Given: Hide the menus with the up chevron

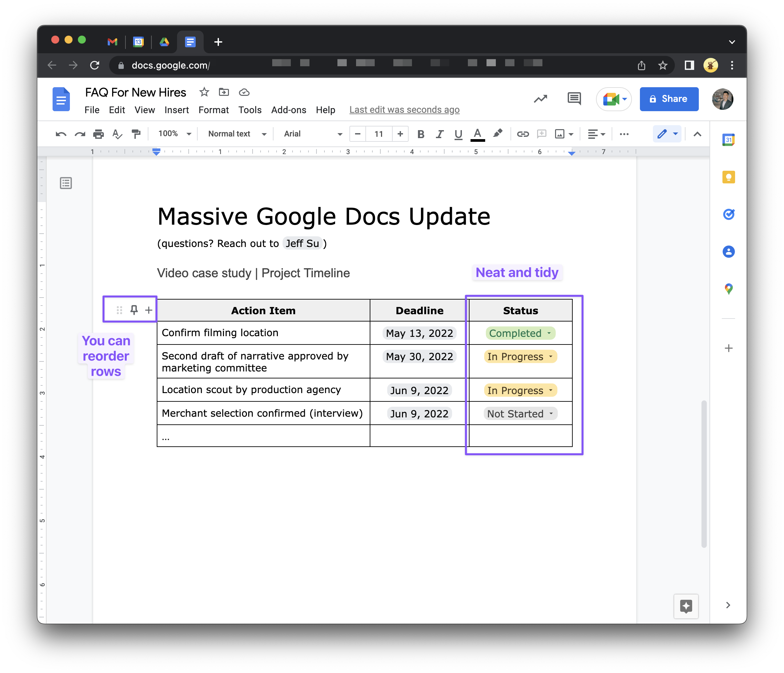Looking at the screenshot, I should pos(697,134).
